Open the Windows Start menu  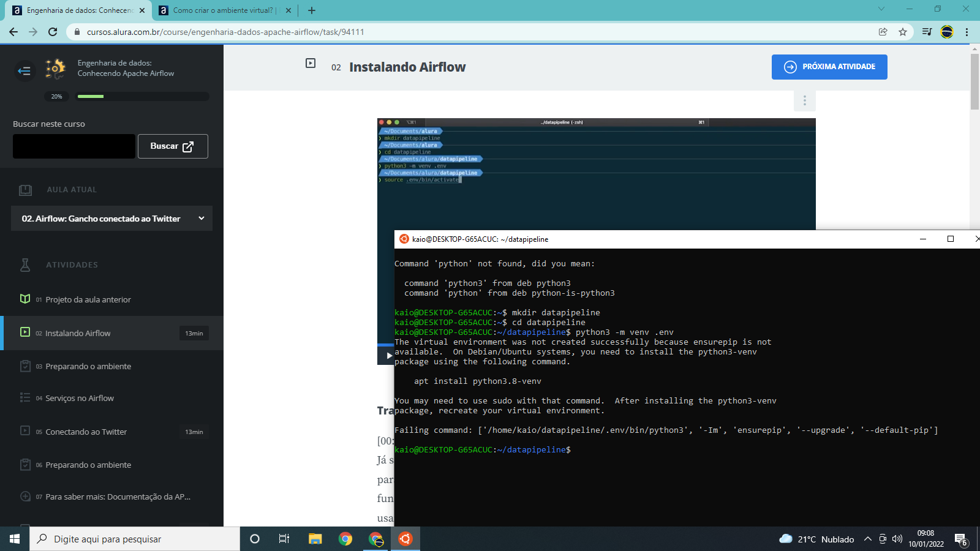pyautogui.click(x=15, y=539)
